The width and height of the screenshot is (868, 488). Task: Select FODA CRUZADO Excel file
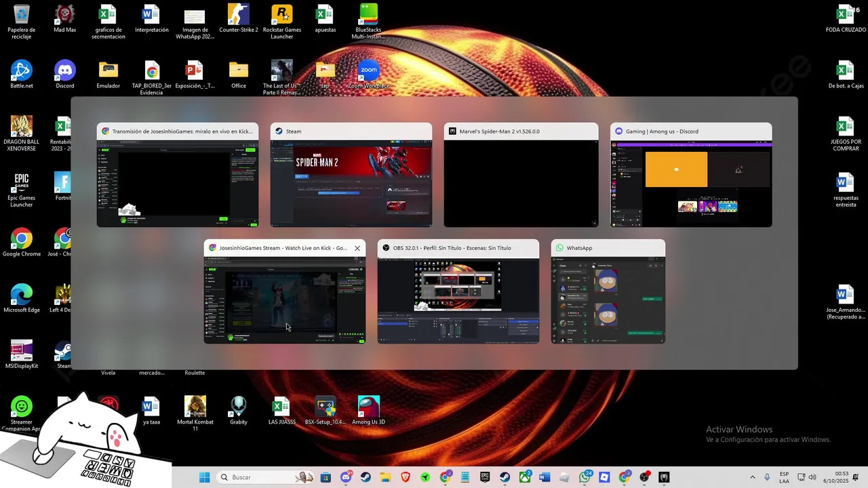click(846, 19)
